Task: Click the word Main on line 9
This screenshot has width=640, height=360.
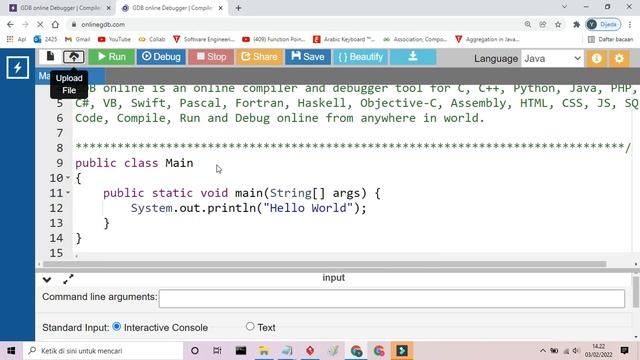Action: pyautogui.click(x=179, y=163)
